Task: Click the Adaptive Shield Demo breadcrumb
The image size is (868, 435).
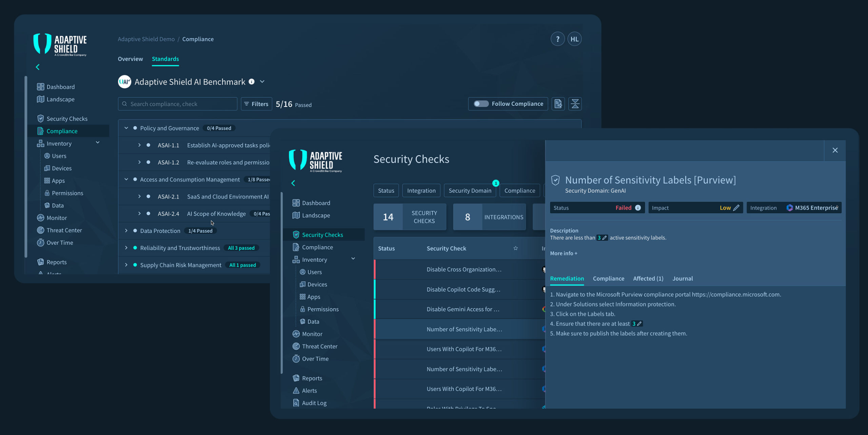Action: [146, 39]
